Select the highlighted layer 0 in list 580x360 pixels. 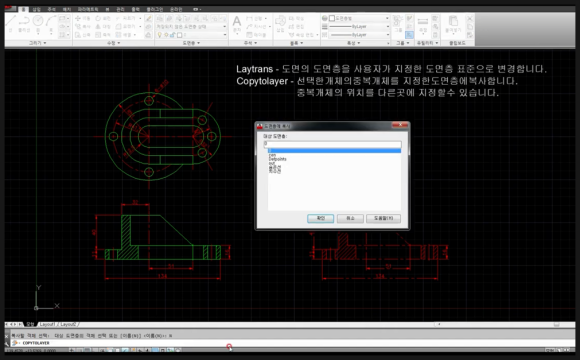334,151
